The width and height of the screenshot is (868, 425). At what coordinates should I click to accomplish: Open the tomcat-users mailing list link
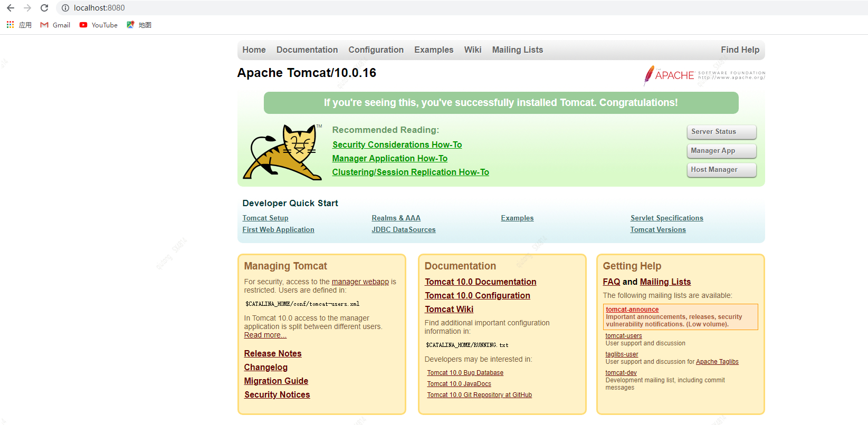(x=624, y=336)
